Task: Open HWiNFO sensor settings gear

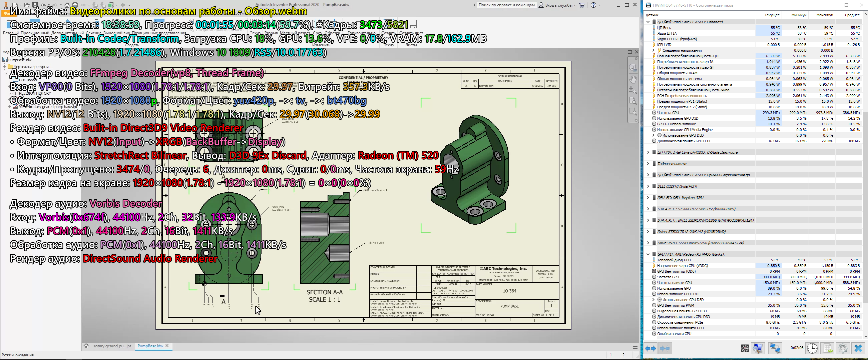Action: click(x=843, y=348)
